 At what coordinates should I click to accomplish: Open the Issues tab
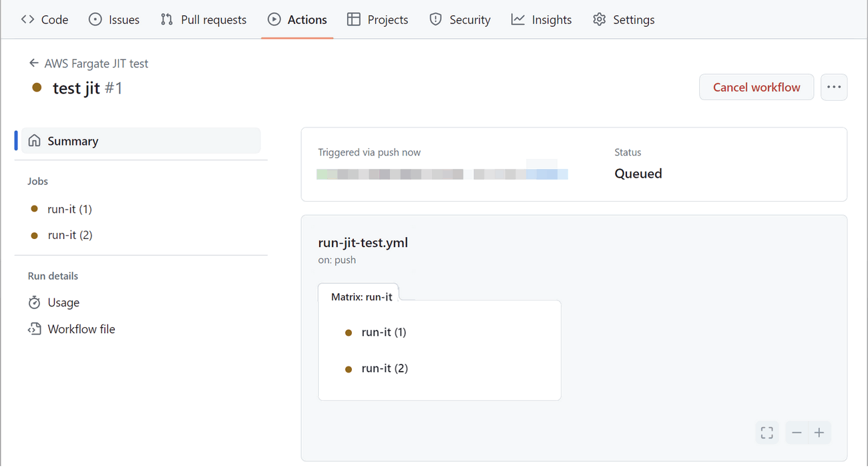coord(114,19)
